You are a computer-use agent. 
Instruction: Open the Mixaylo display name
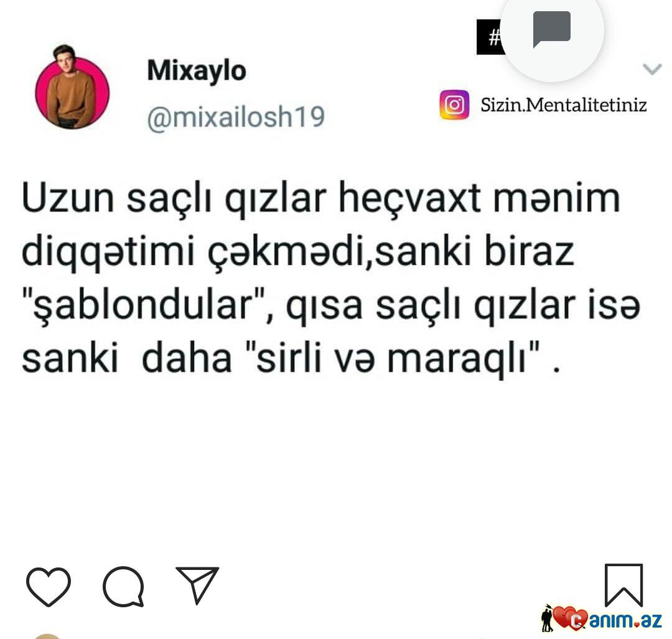click(x=196, y=70)
